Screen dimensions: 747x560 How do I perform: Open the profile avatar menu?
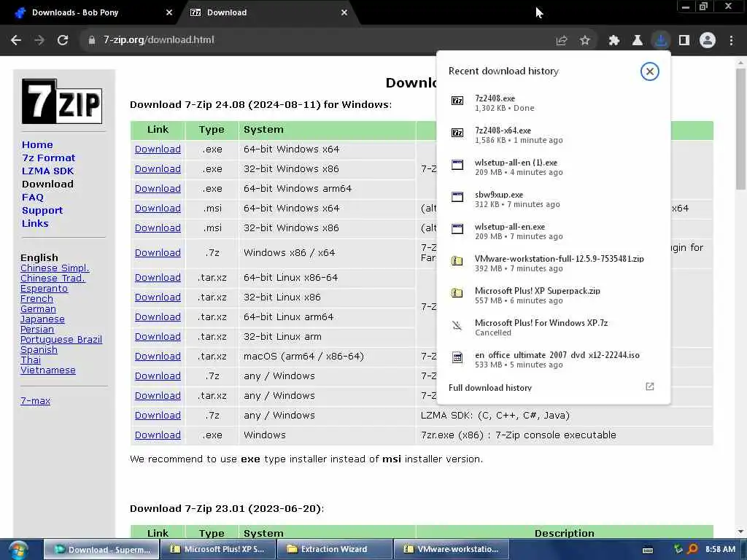tap(708, 41)
